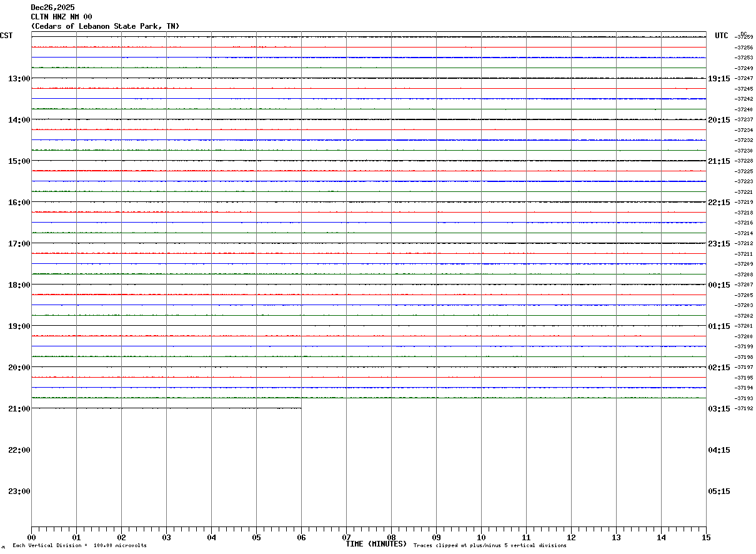Click '(Cedars of Lebanon State Park, TN)' title

[x=105, y=26]
